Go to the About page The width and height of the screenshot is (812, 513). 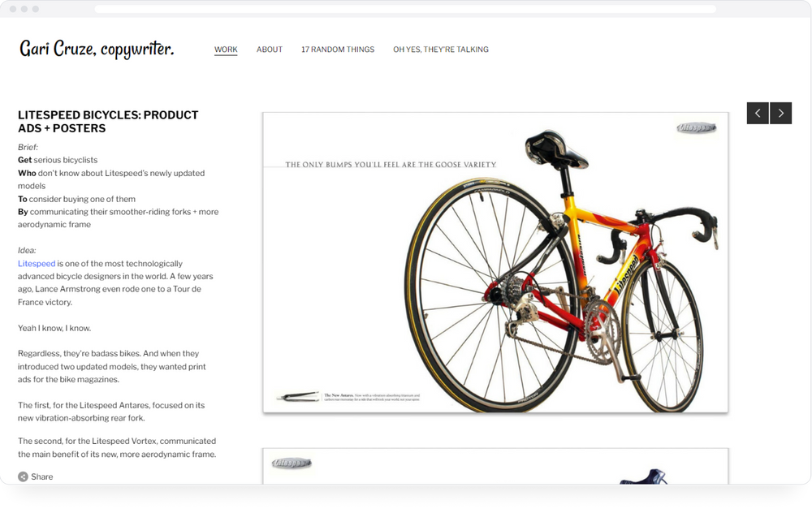pyautogui.click(x=270, y=50)
